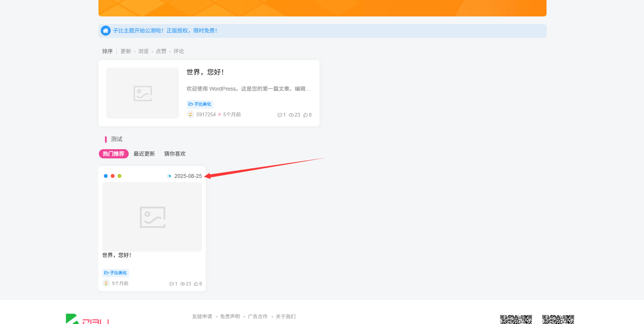Click the list post thumbnail placeholder
This screenshot has width=644, height=324.
click(x=143, y=93)
